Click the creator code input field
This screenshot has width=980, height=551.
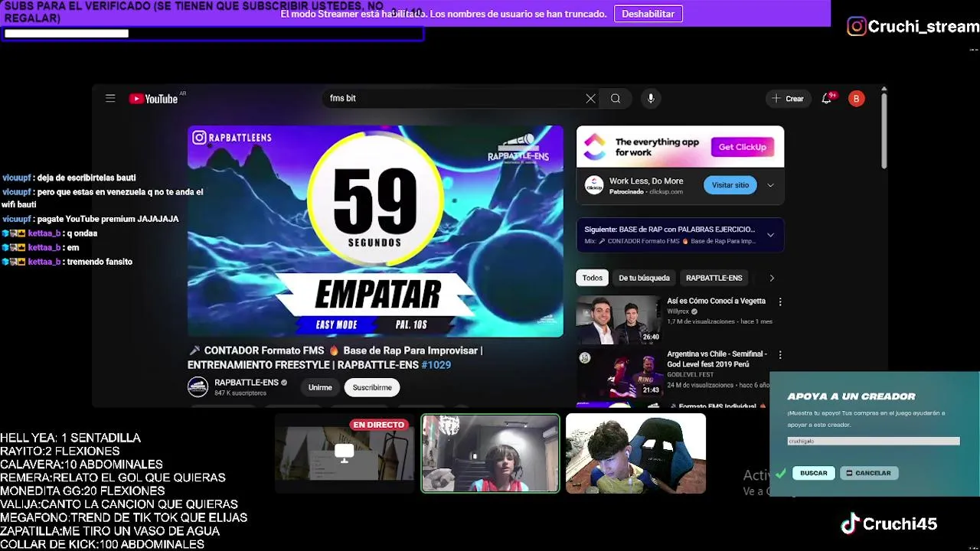point(873,441)
